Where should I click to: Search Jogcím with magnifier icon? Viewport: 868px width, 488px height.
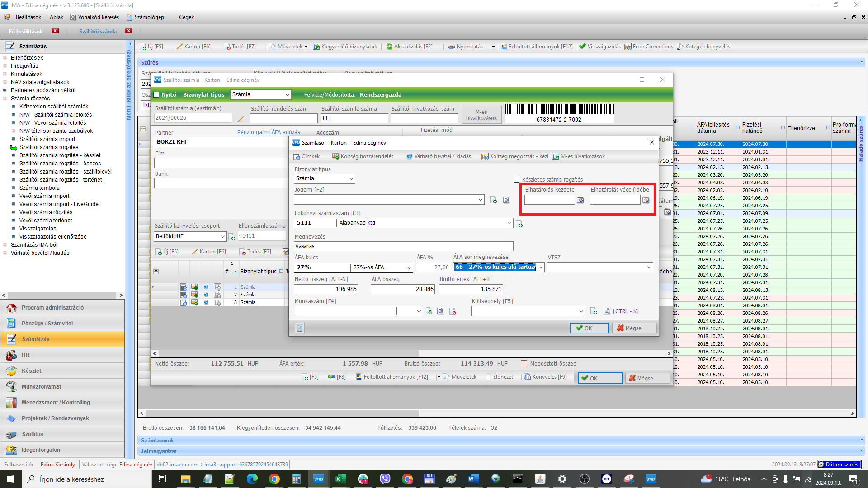tap(506, 200)
